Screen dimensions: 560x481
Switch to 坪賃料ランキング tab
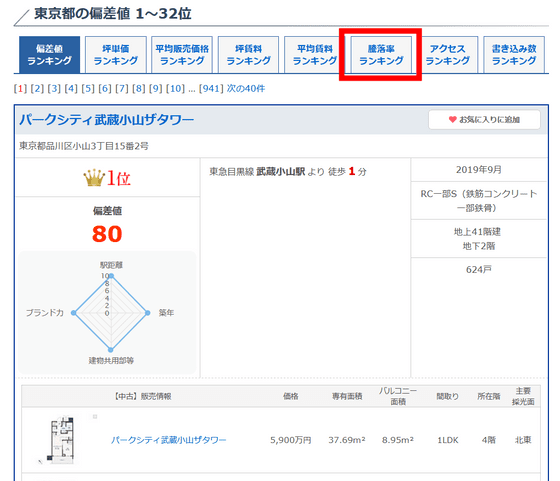tap(249, 55)
